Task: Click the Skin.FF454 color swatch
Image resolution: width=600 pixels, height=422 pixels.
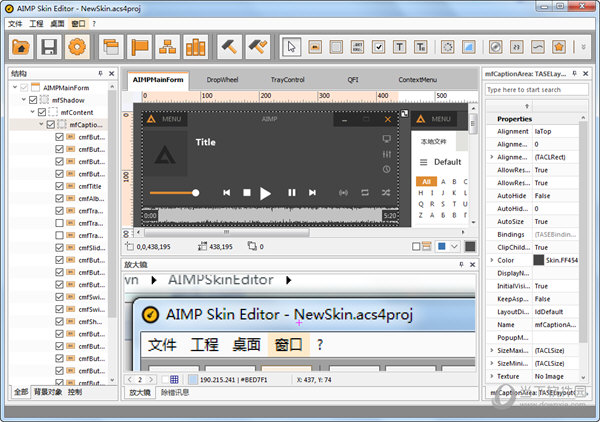Action: coord(539,260)
